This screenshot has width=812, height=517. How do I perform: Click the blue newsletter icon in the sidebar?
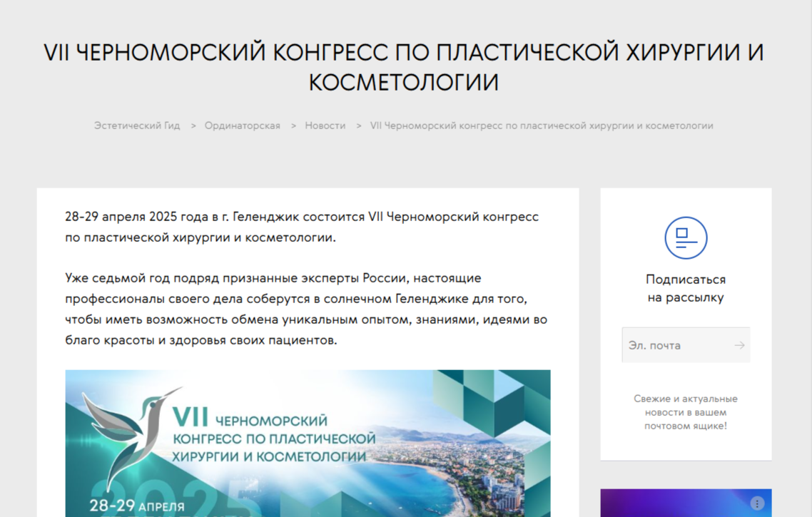click(x=686, y=237)
